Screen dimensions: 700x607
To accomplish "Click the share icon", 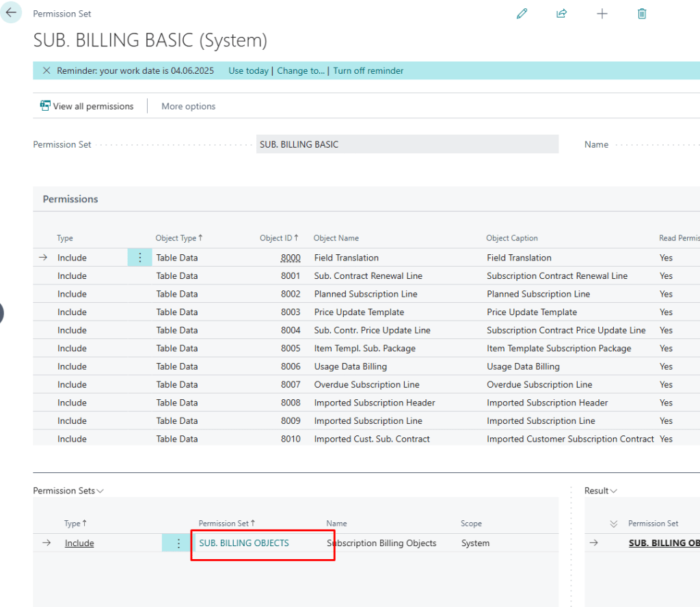I will coord(562,14).
